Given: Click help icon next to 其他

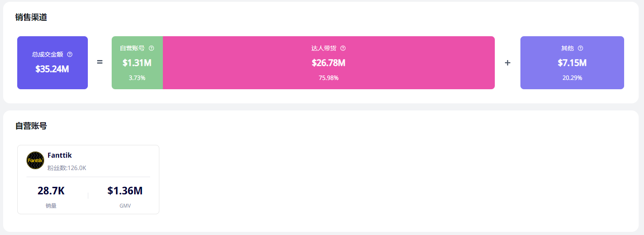Looking at the screenshot, I should click(x=580, y=48).
